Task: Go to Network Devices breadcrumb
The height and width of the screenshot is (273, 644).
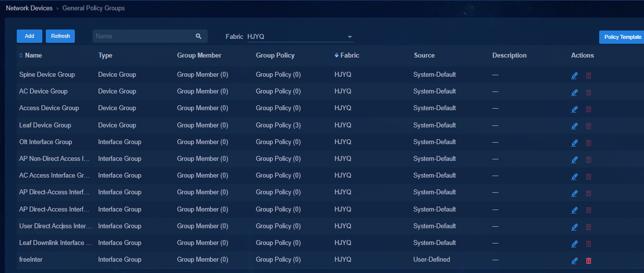Action: (x=29, y=8)
